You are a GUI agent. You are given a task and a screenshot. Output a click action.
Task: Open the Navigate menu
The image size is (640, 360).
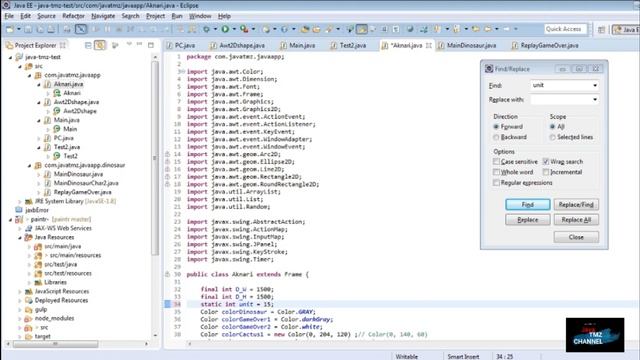(103, 16)
